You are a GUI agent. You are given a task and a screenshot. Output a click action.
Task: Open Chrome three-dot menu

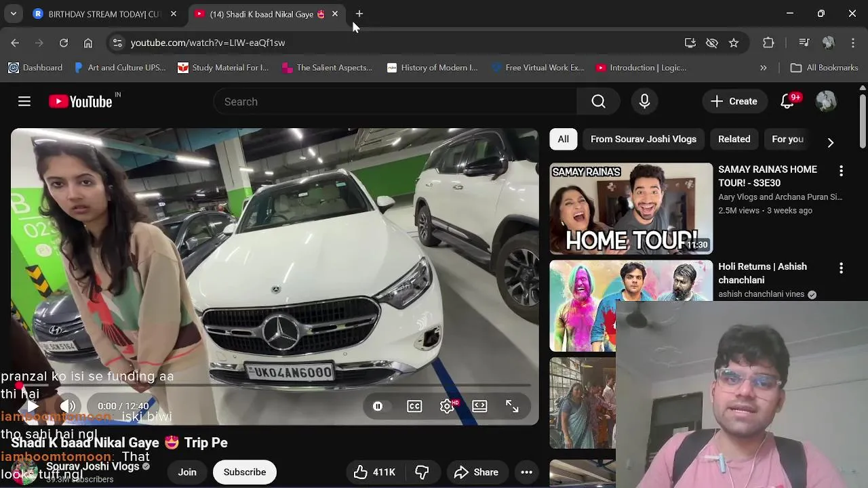[x=853, y=43]
